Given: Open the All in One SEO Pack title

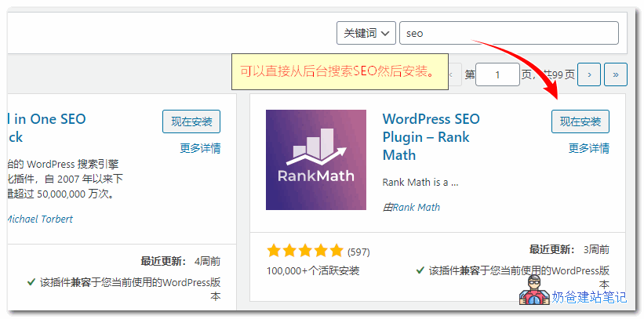Looking at the screenshot, I should pos(46,128).
